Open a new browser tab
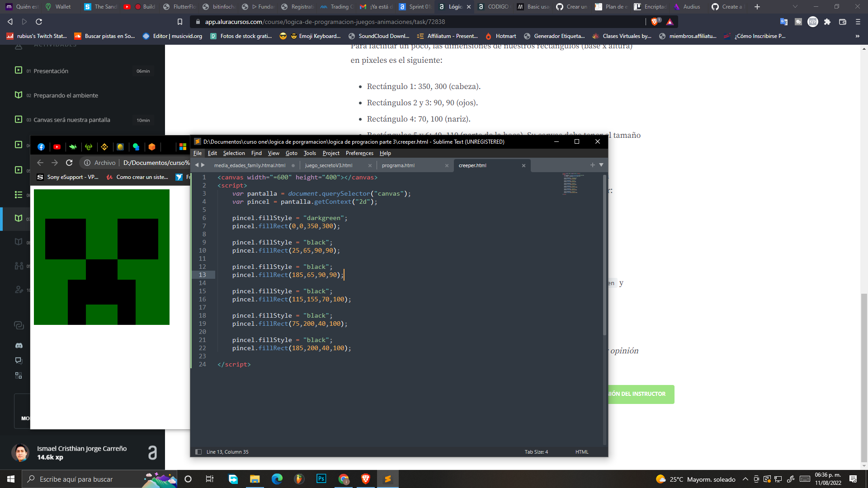The image size is (868, 488). [757, 7]
